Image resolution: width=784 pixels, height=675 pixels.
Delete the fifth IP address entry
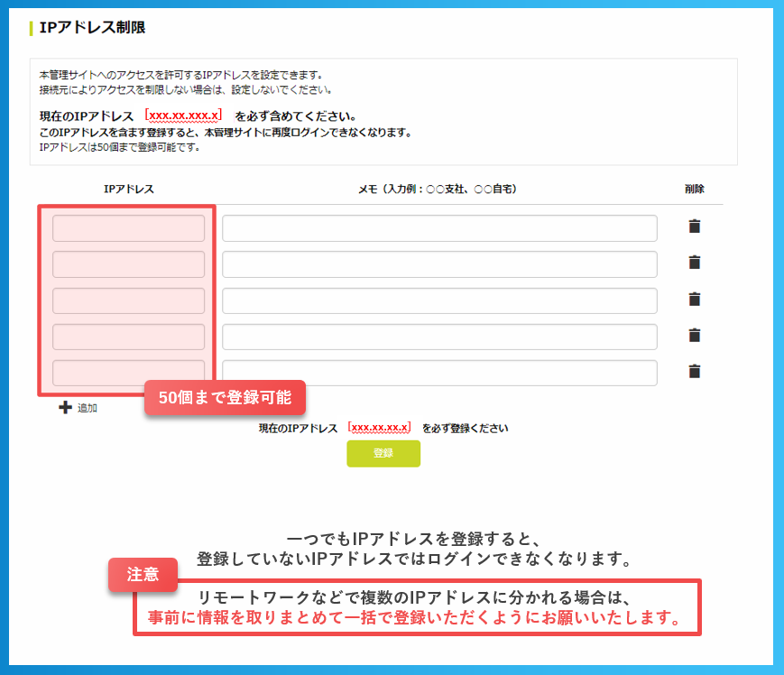(x=694, y=371)
